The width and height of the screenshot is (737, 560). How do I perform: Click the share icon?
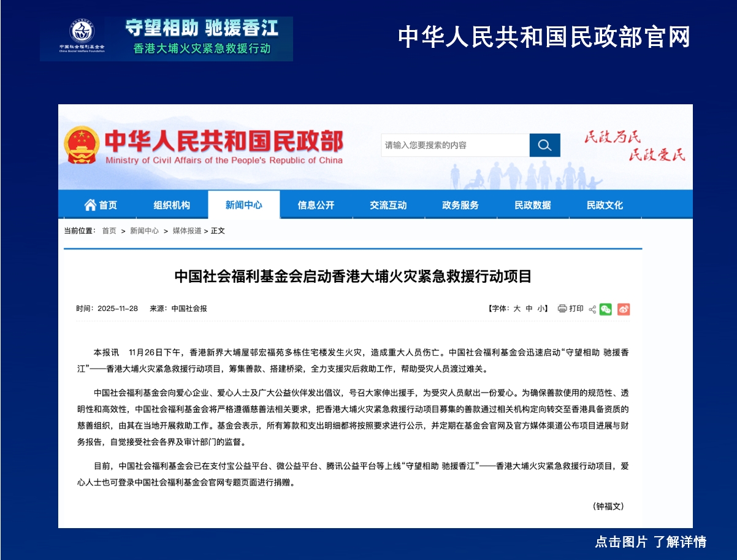592,309
